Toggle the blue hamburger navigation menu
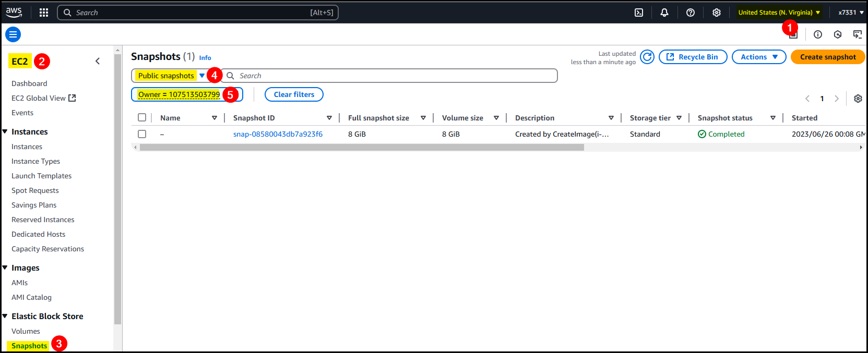 13,34
